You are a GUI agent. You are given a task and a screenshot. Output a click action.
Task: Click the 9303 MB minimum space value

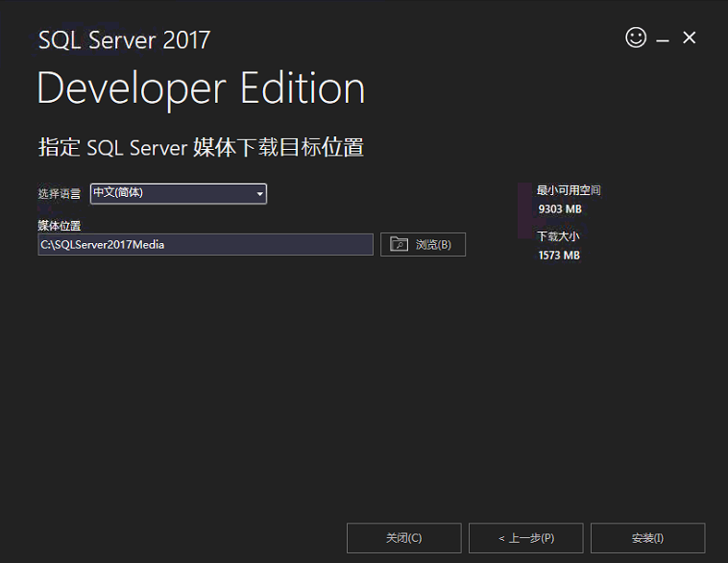click(560, 209)
